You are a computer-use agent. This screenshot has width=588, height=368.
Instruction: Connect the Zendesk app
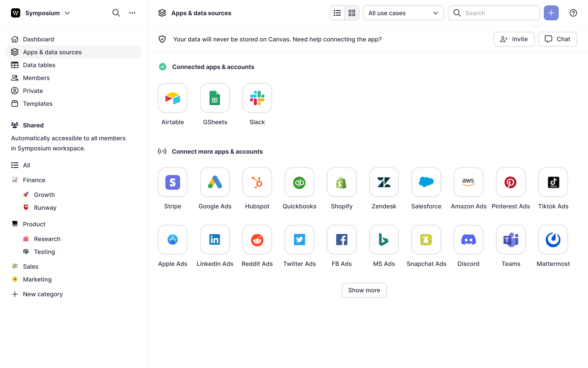(384, 182)
